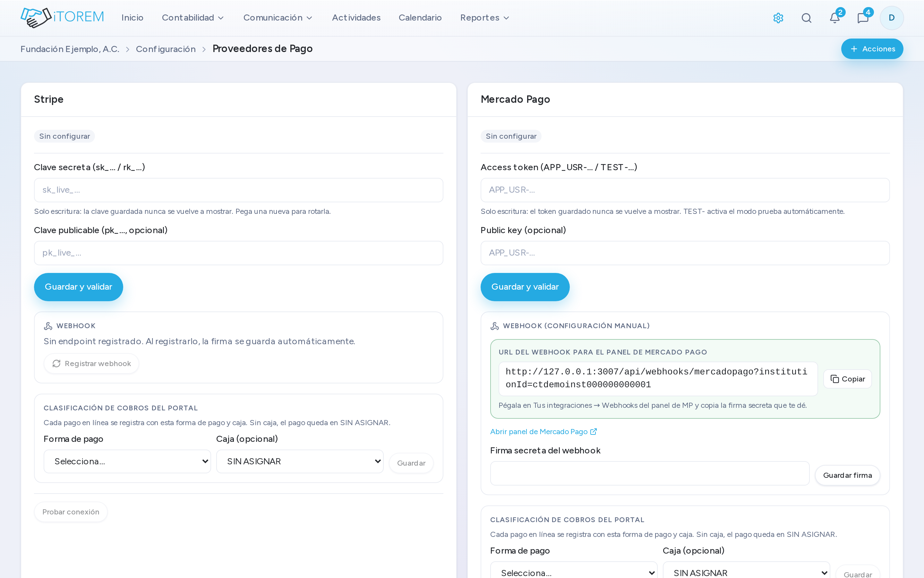Open the chat messages icon
The image size is (924, 578).
[863, 18]
